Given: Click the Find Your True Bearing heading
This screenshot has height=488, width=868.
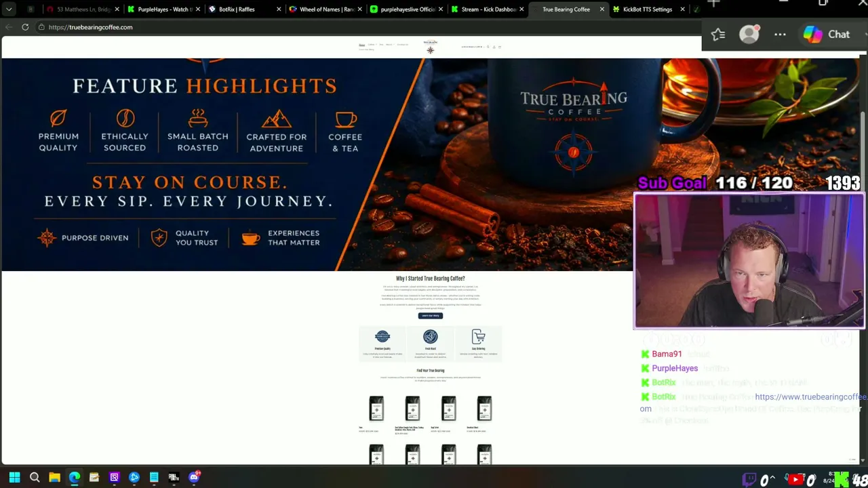Looking at the screenshot, I should coord(430,371).
